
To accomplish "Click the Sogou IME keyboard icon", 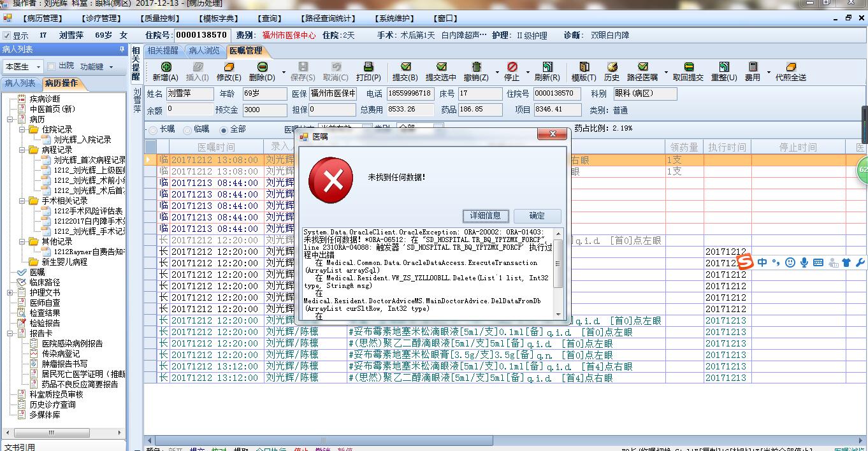I will (x=818, y=262).
